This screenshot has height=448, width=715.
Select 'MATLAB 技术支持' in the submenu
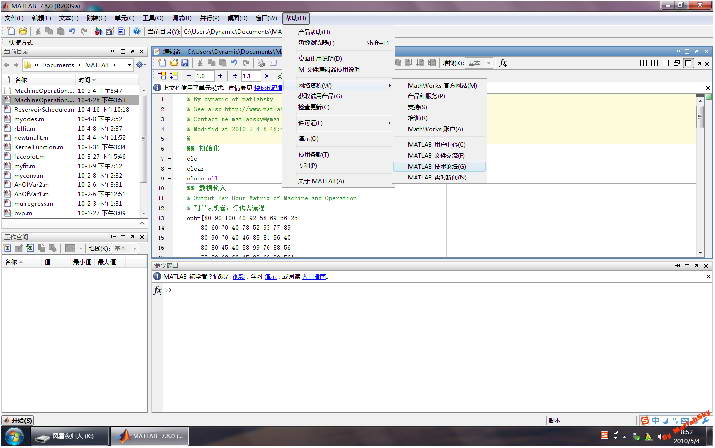pos(437,166)
